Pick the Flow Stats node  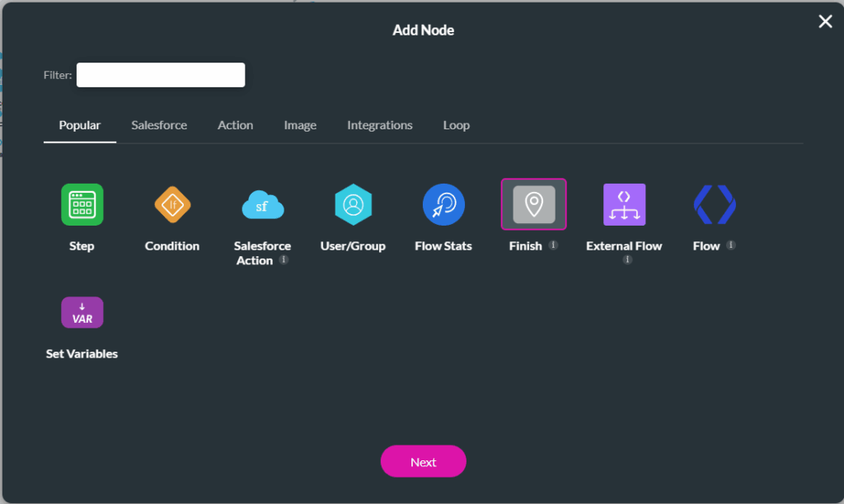pos(443,204)
